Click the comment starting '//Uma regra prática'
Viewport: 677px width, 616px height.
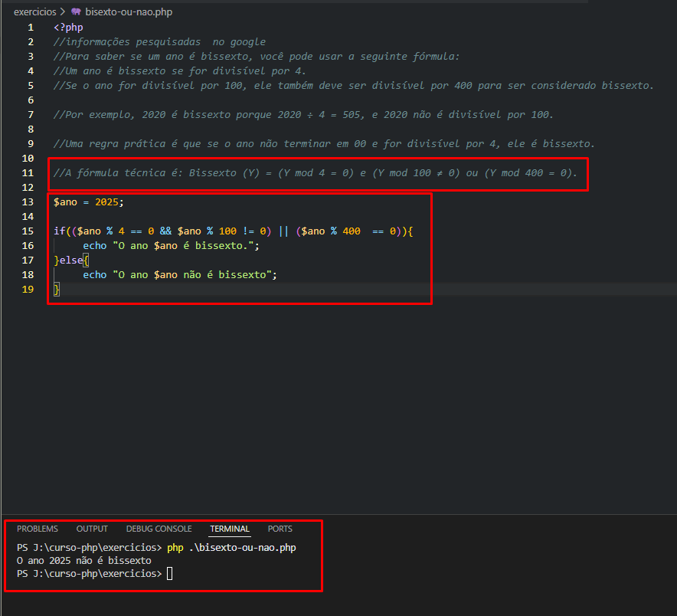click(324, 143)
